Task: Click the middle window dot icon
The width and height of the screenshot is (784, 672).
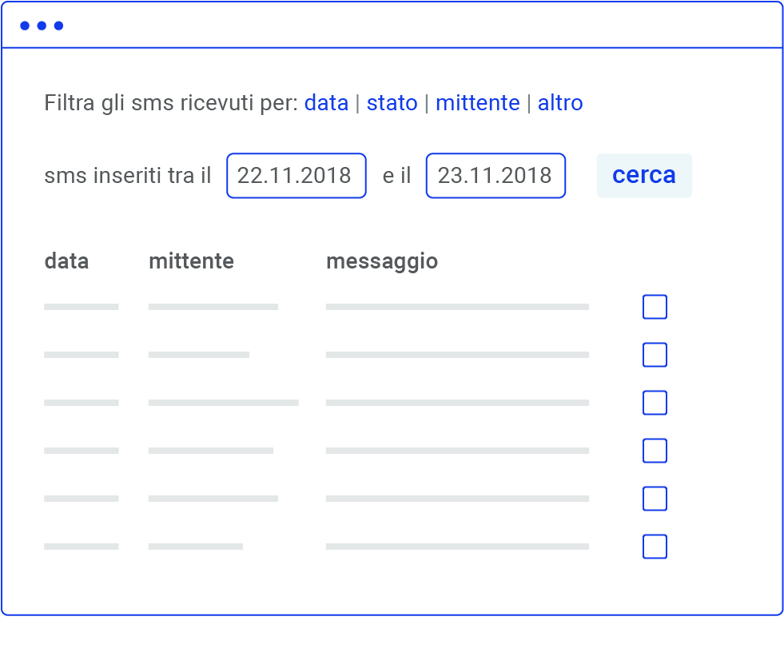Action: point(42,26)
